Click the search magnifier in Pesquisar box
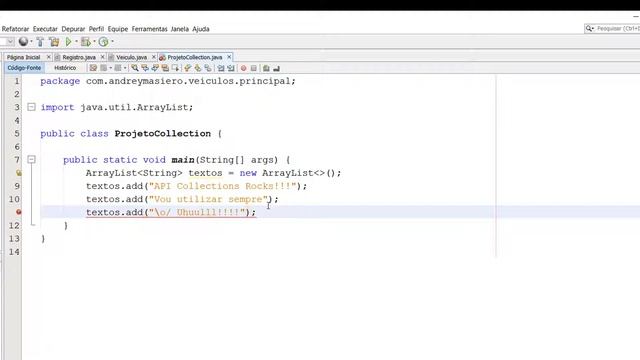This screenshot has width=640, height=360. click(x=589, y=29)
